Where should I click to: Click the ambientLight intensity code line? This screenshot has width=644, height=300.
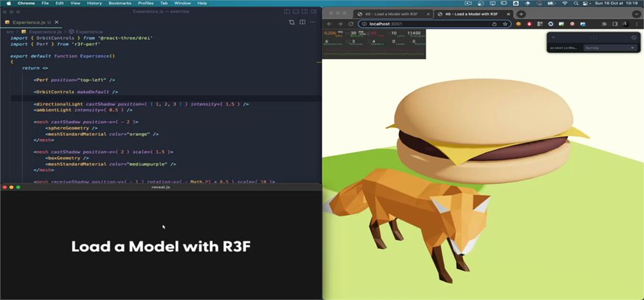pos(83,110)
